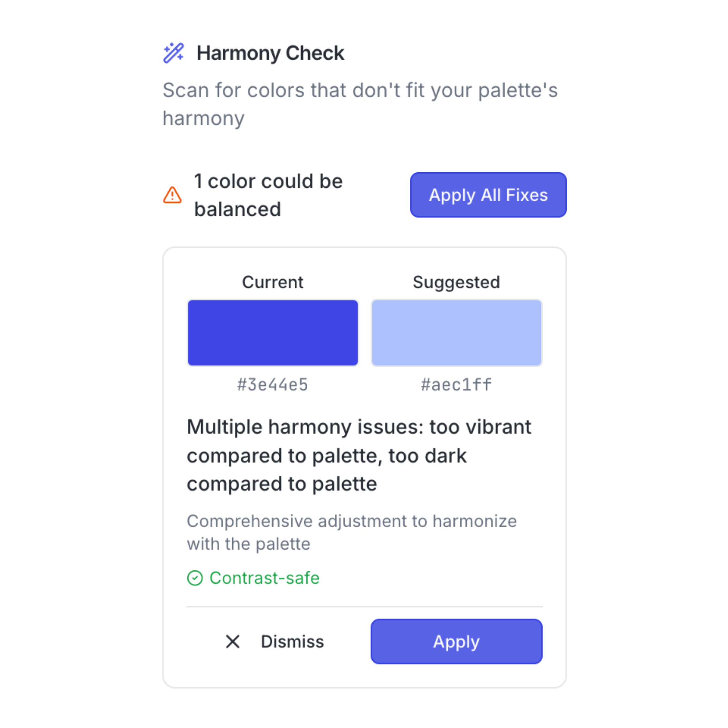Viewport: 728px width, 728px height.
Task: Select the Current dark blue swatch
Action: pyautogui.click(x=272, y=333)
